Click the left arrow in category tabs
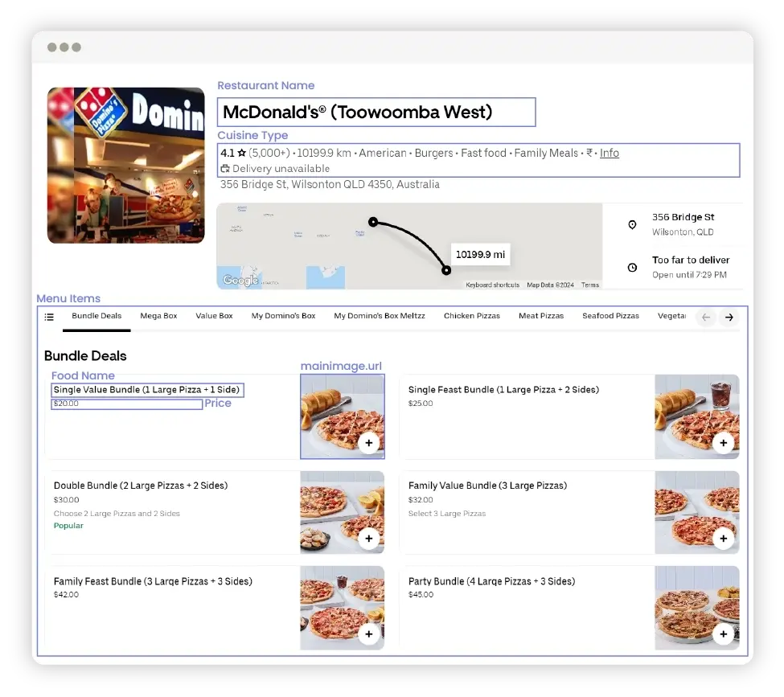 [x=706, y=317]
